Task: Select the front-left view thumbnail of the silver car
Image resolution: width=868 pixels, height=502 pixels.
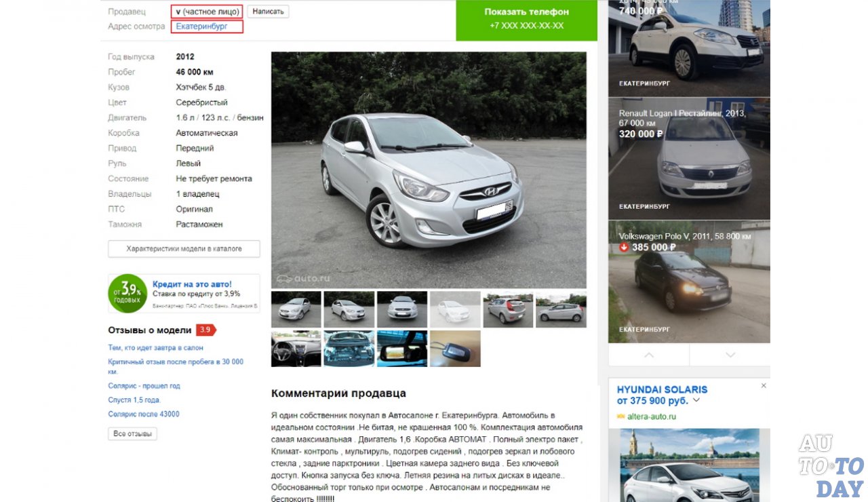Action: click(x=296, y=309)
